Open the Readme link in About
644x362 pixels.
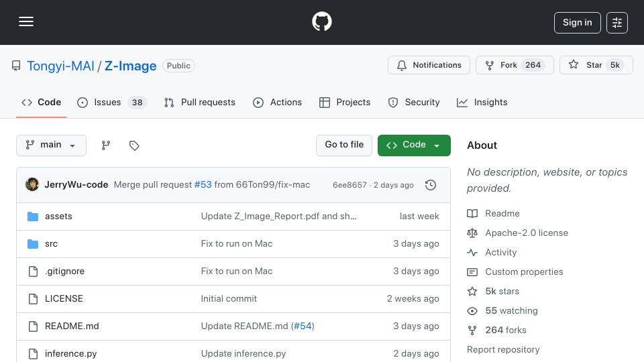[x=502, y=213]
